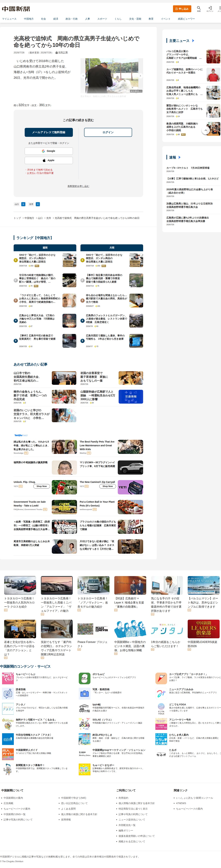221x868 pixels.
Task: Open カープ遠藤淳志 news headline
Action: [185, 71]
